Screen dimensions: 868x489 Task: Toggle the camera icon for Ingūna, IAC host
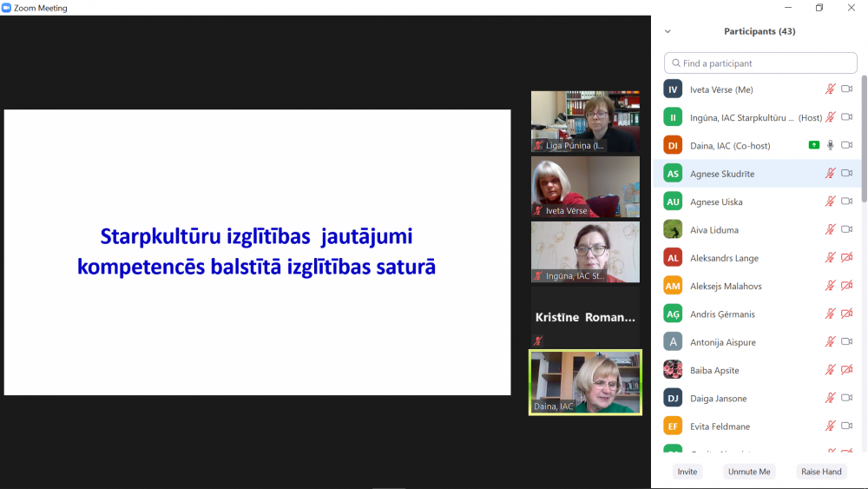pos(846,117)
